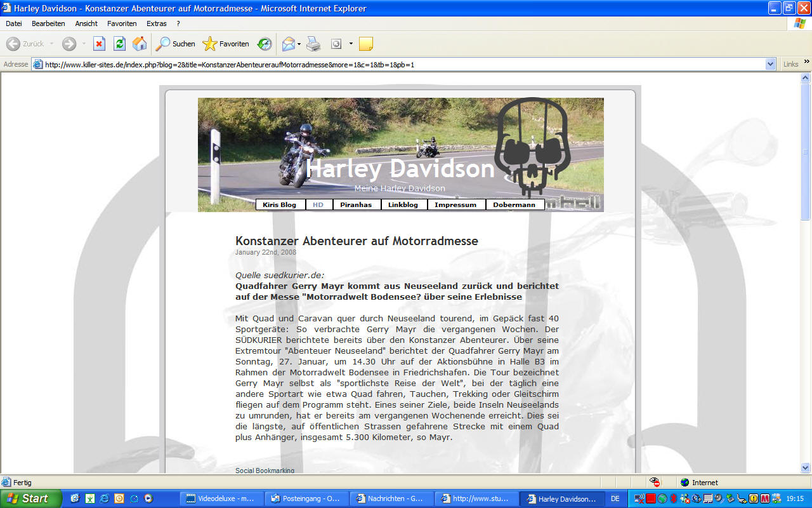Click the date January 22nd, 2008

[x=266, y=252]
